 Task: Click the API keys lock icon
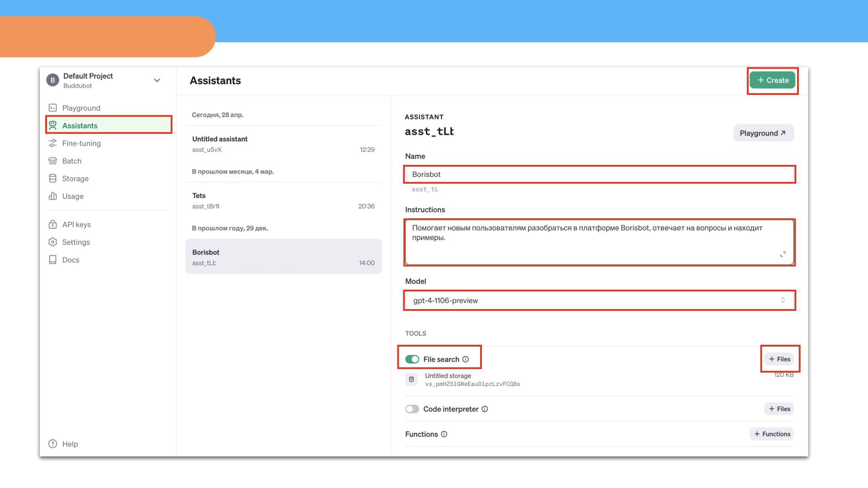pos(53,225)
